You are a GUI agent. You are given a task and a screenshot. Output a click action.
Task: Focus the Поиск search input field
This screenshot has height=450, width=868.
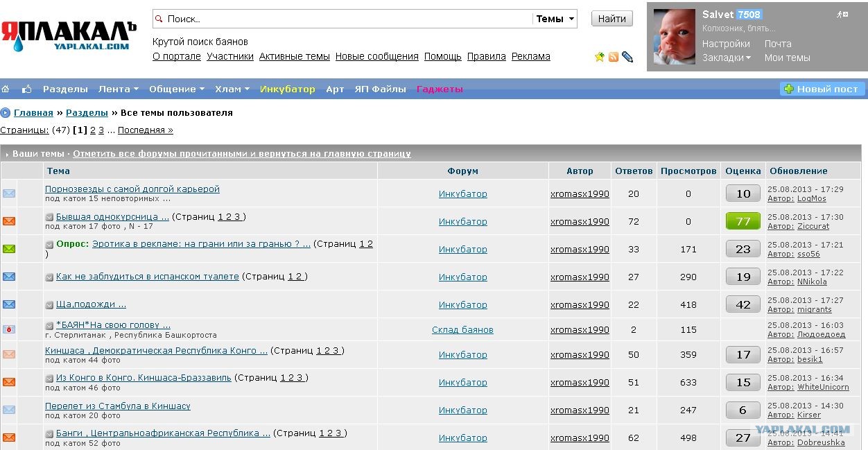tap(343, 19)
